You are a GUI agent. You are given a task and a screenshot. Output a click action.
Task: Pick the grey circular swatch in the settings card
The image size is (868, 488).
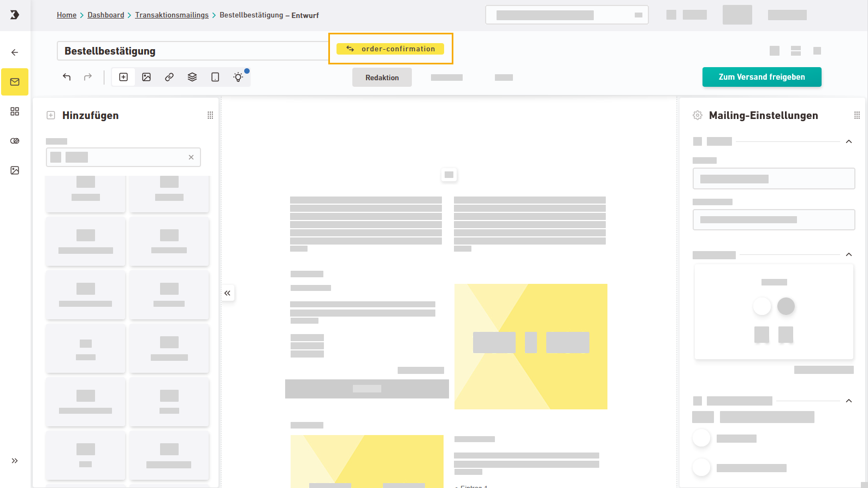(x=786, y=306)
